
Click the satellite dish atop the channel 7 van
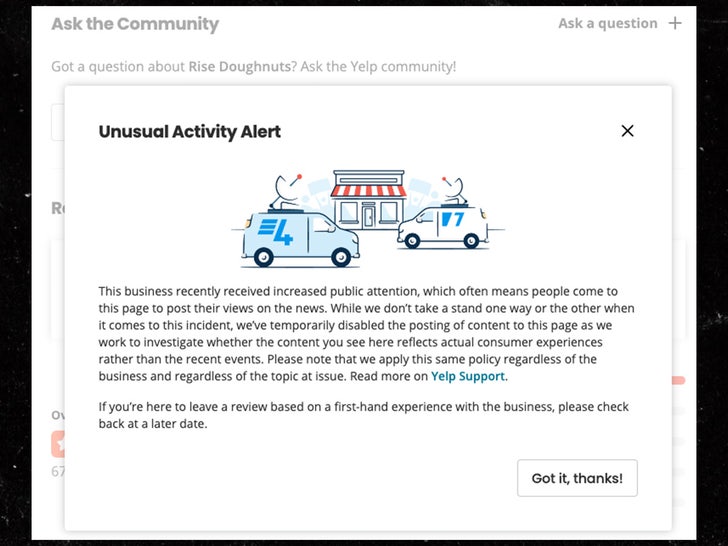point(451,187)
